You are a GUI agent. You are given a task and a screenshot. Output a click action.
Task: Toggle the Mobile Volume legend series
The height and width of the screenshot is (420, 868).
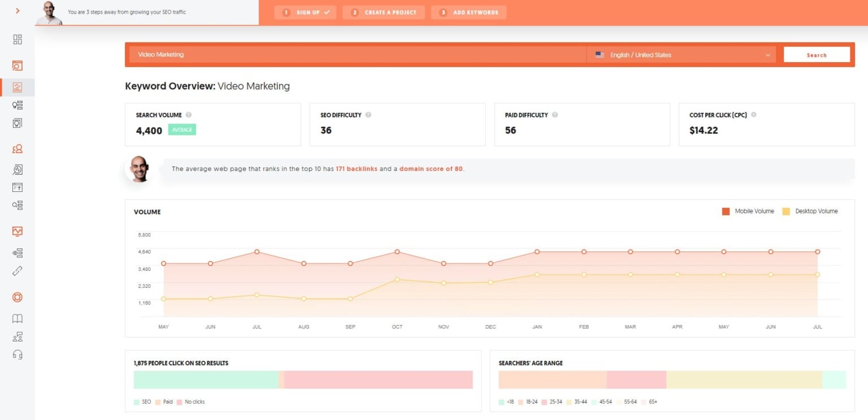(x=748, y=211)
